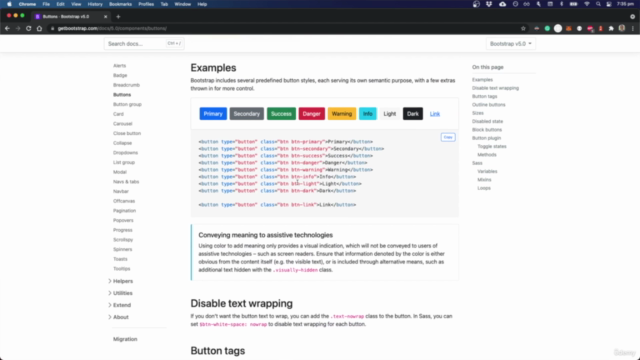
Task: Open the home page via house icon
Action: pos(39,29)
